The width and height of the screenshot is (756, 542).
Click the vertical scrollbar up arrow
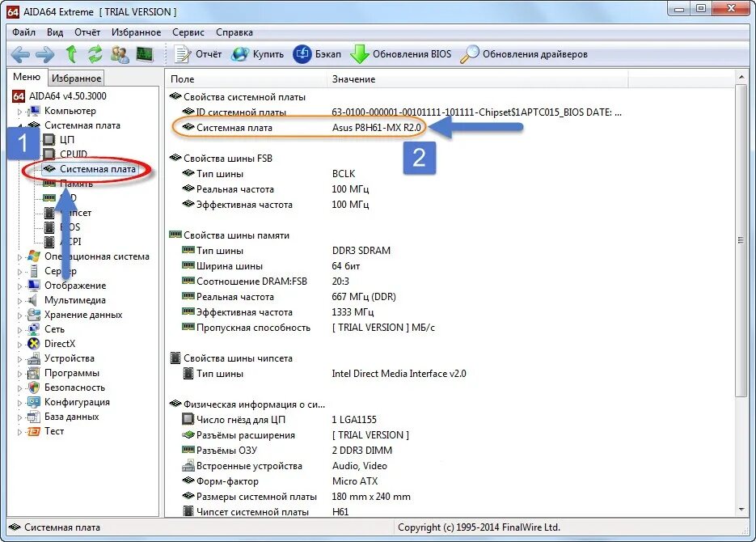(x=741, y=78)
